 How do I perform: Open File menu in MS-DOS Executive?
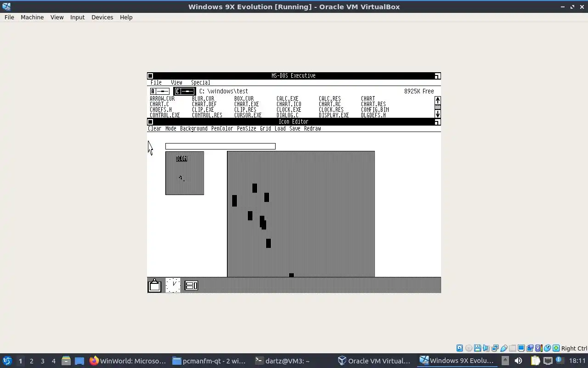click(x=156, y=83)
